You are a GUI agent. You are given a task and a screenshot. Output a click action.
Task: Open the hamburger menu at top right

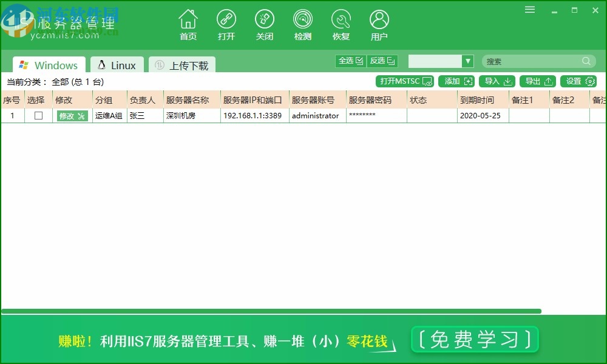pyautogui.click(x=529, y=10)
